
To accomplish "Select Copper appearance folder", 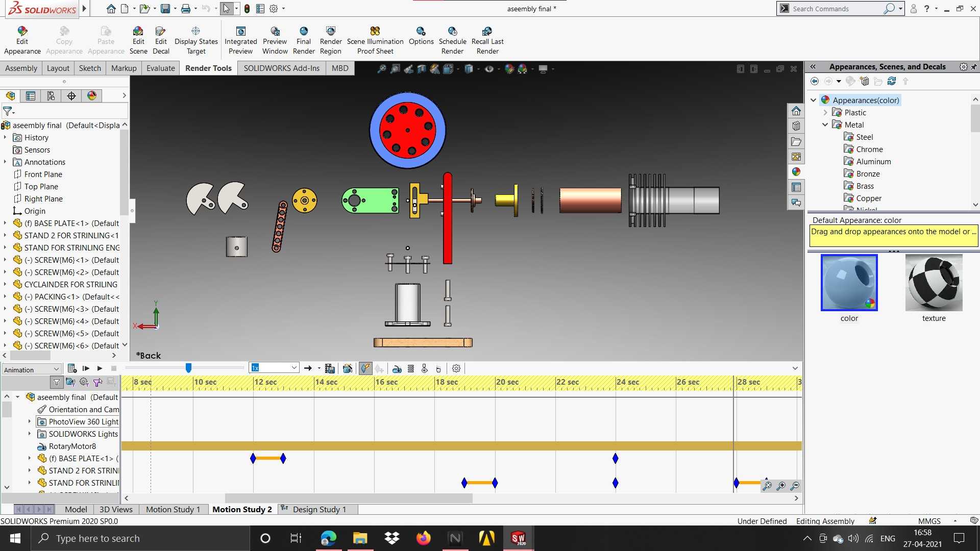I will (x=868, y=198).
